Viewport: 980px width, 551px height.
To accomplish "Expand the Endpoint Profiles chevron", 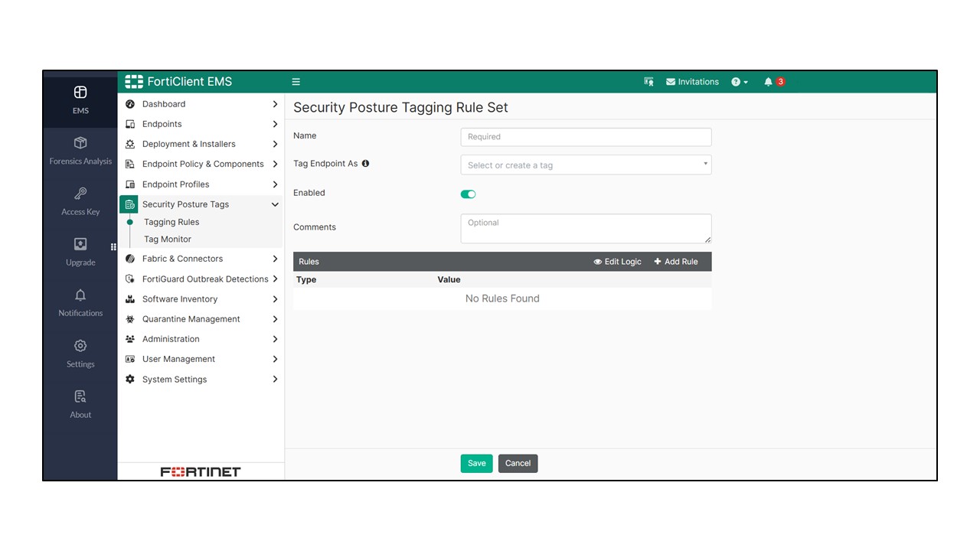I will [275, 184].
